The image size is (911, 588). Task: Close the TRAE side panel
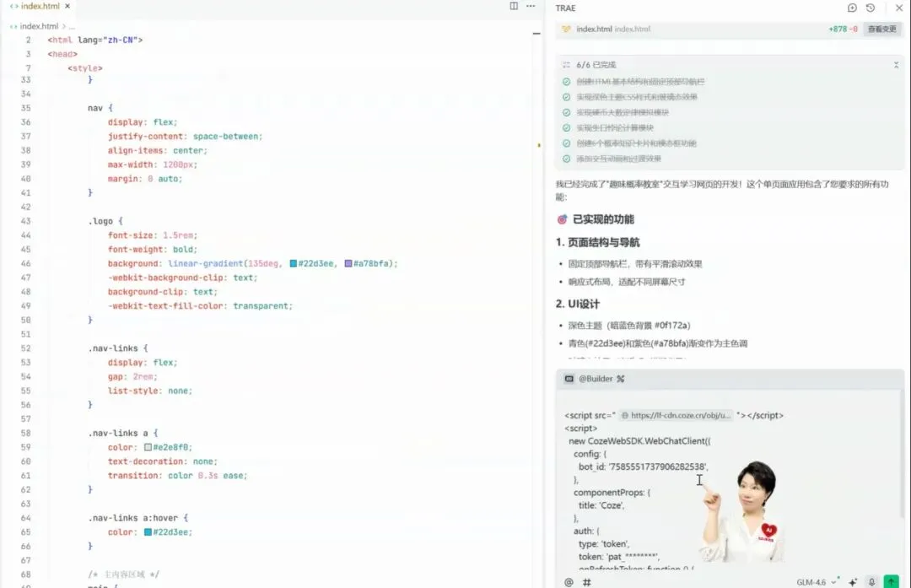coord(899,8)
